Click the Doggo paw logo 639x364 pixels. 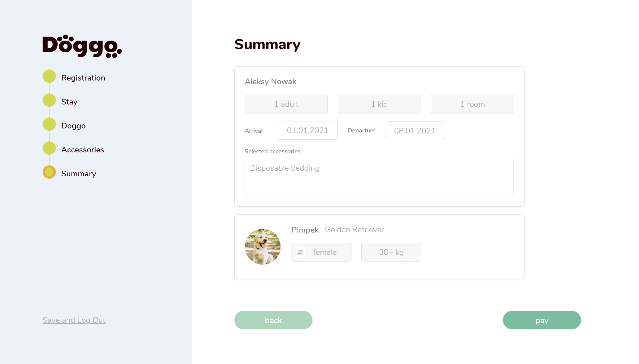click(82, 46)
